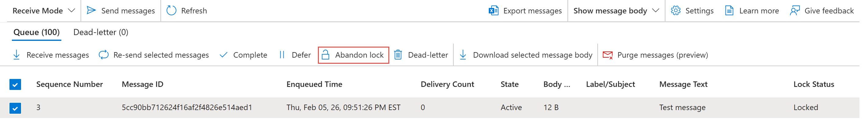Click the Dead-letter trash can icon
This screenshot has width=868, height=125.
[398, 55]
